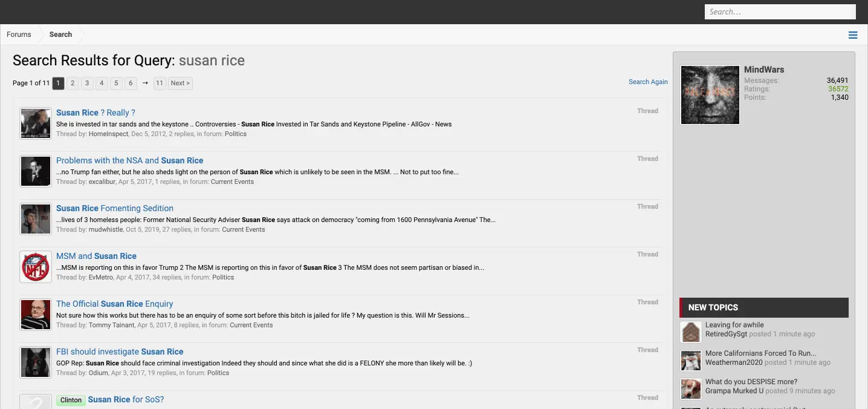Click the Clinton prefix tag
This screenshot has height=409, width=868.
(71, 400)
